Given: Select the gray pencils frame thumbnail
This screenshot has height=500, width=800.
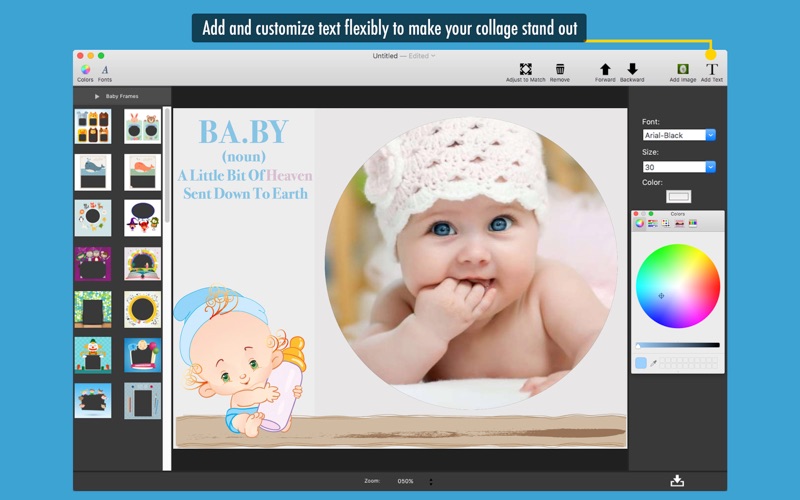Looking at the screenshot, I should pyautogui.click(x=142, y=401).
